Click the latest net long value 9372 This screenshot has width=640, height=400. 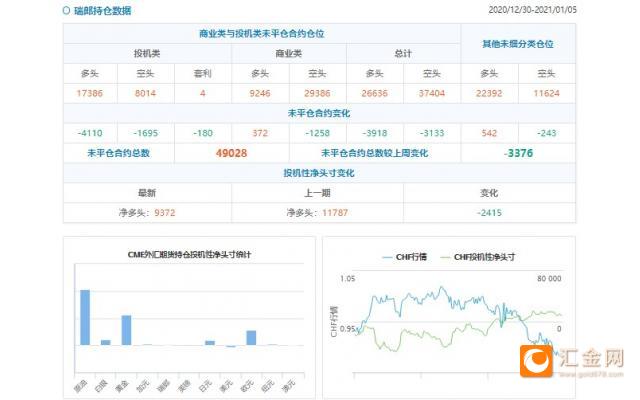[x=164, y=213]
